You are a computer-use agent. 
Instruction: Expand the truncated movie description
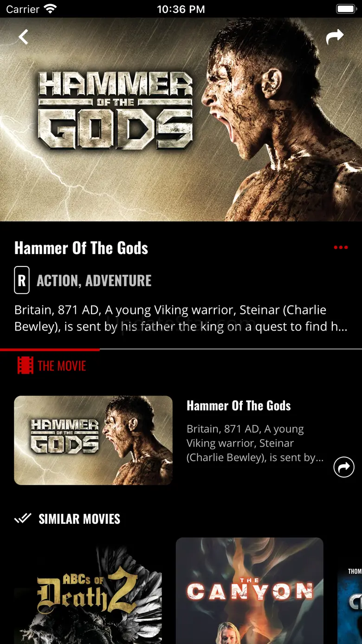coord(181,318)
